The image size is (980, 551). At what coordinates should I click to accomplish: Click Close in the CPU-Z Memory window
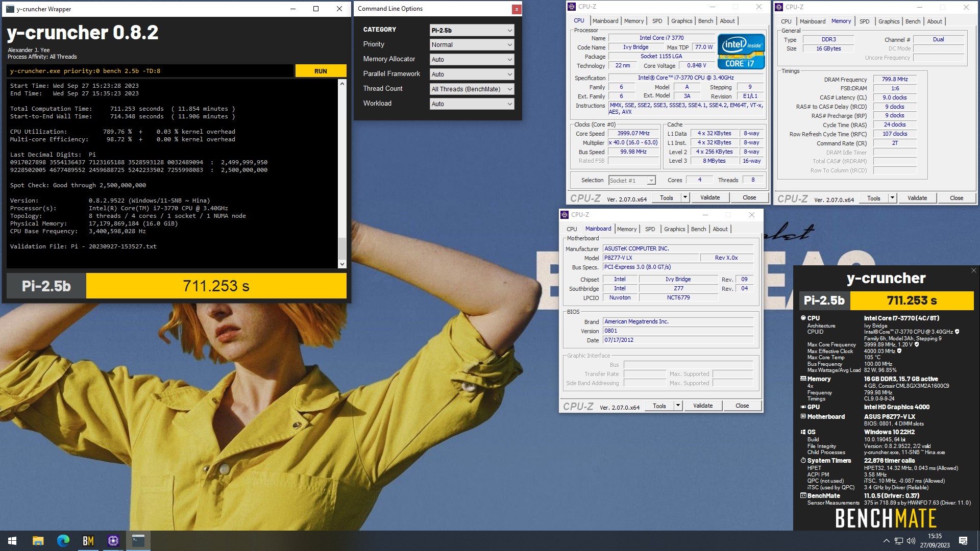(957, 198)
